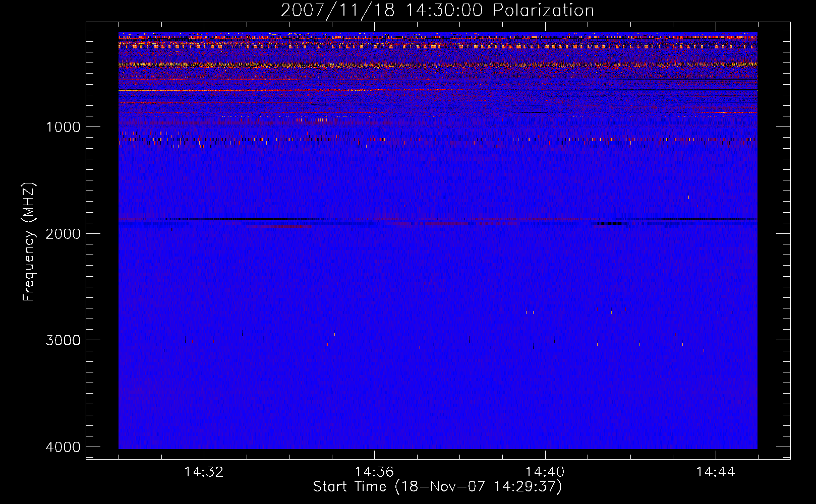
Task: Click the 1000 frequency tick label
Action: pyautogui.click(x=63, y=127)
